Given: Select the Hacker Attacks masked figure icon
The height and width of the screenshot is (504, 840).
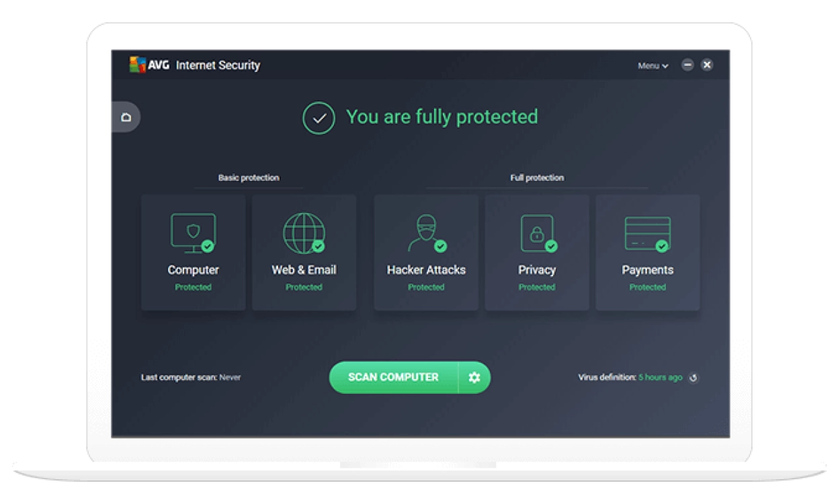Looking at the screenshot, I should 426,233.
